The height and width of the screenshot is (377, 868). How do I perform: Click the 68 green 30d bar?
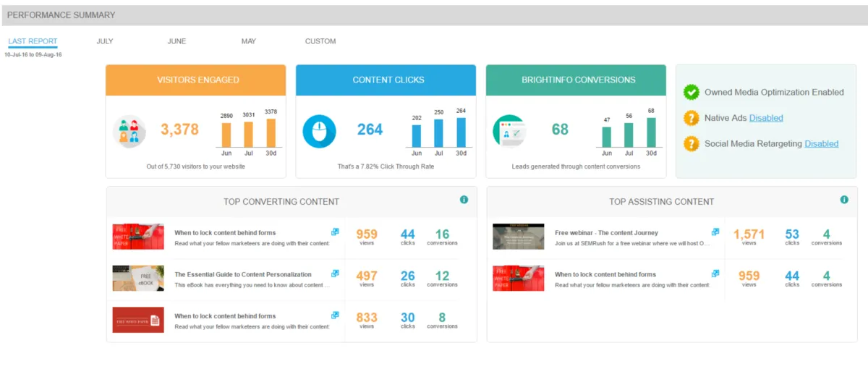point(652,133)
